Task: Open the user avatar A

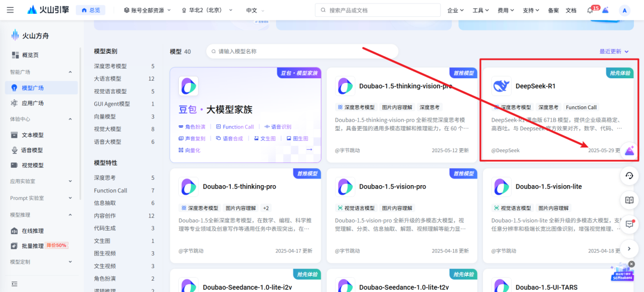Action: pos(624,11)
